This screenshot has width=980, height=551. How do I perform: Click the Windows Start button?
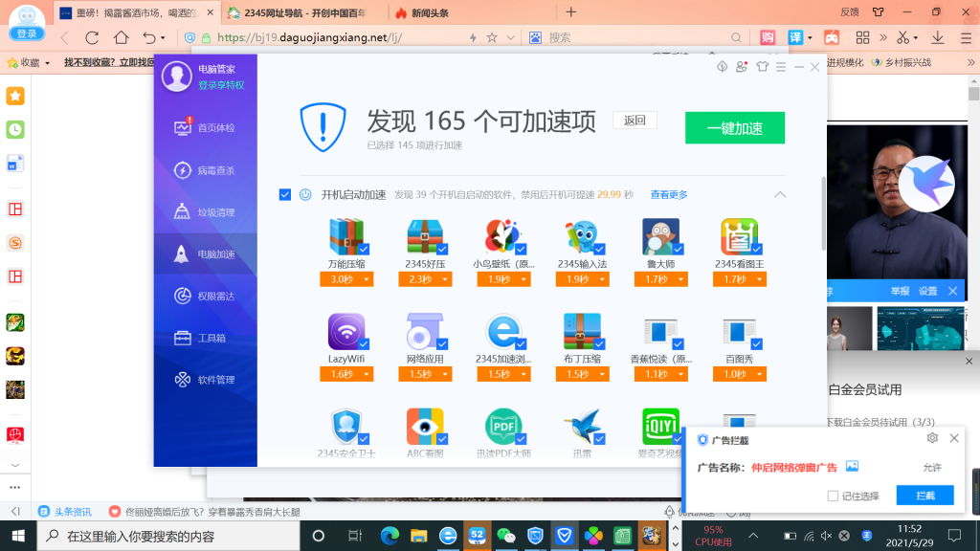pos(18,536)
